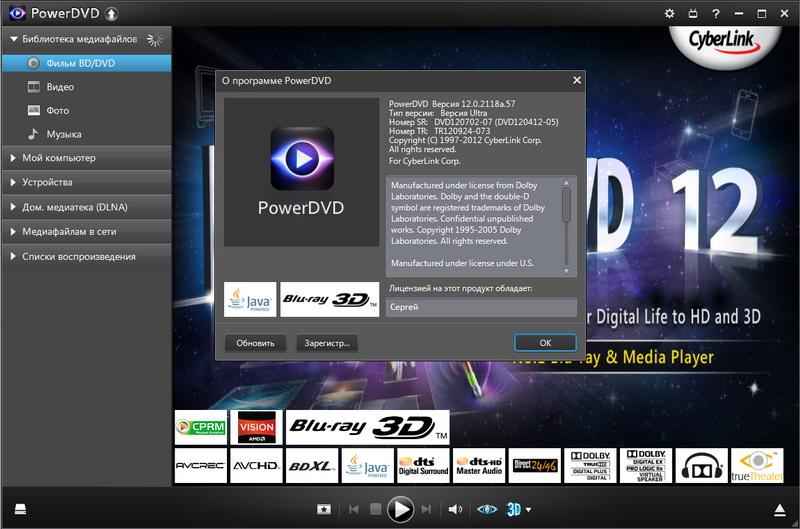Click the Обновить button

point(255,343)
